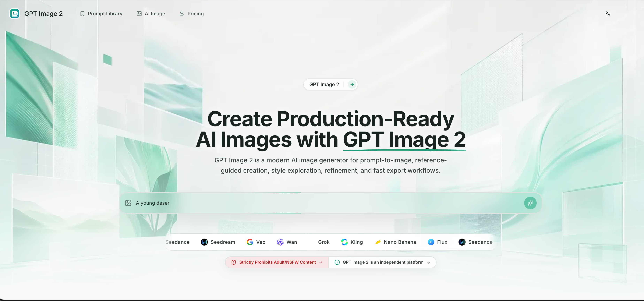The height and width of the screenshot is (301, 644).
Task: Click the Seedream logo icon
Action: coord(204,242)
